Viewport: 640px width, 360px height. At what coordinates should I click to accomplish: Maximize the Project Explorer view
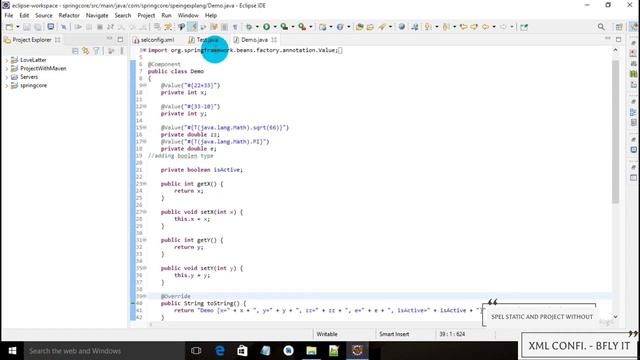click(120, 40)
